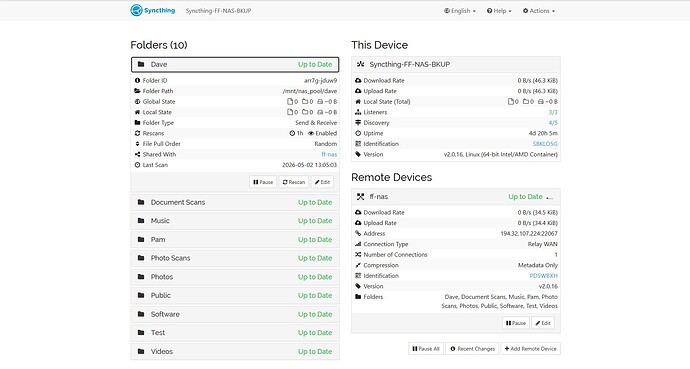Screen dimensions: 690x369
Task: Click the Last Scan timestamp 2026-05-02 13:05:03
Action: (x=310, y=165)
